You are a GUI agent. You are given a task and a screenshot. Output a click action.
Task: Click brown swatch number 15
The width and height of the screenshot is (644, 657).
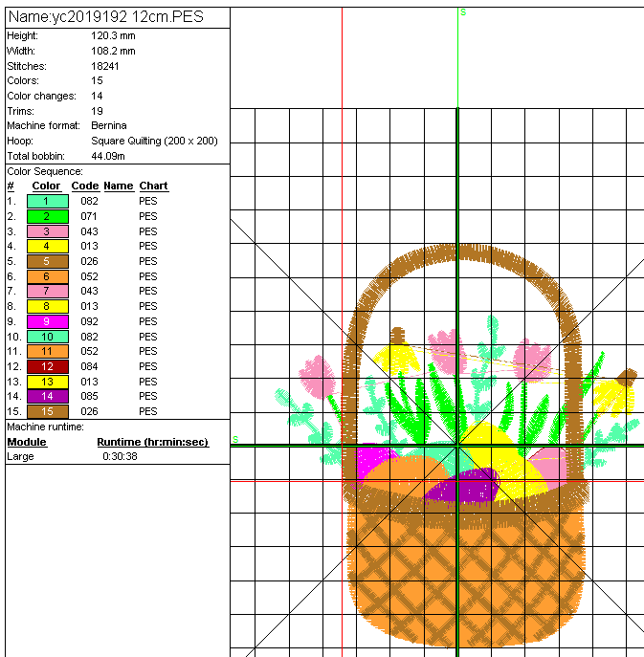(x=48, y=411)
